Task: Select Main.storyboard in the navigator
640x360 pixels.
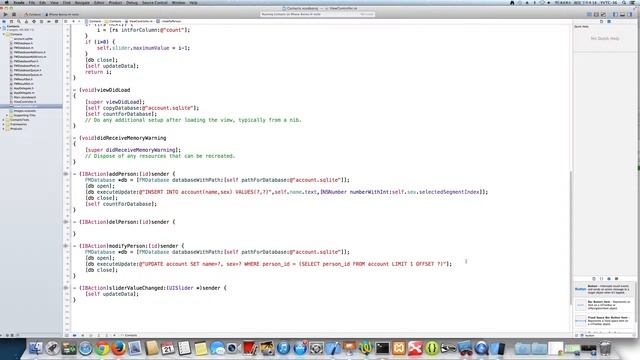Action: [25, 98]
